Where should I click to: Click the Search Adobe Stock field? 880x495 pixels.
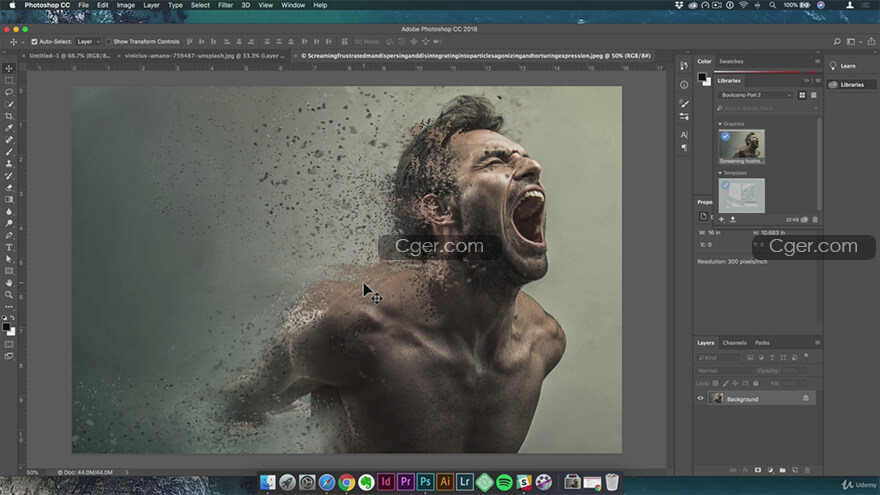click(x=767, y=108)
